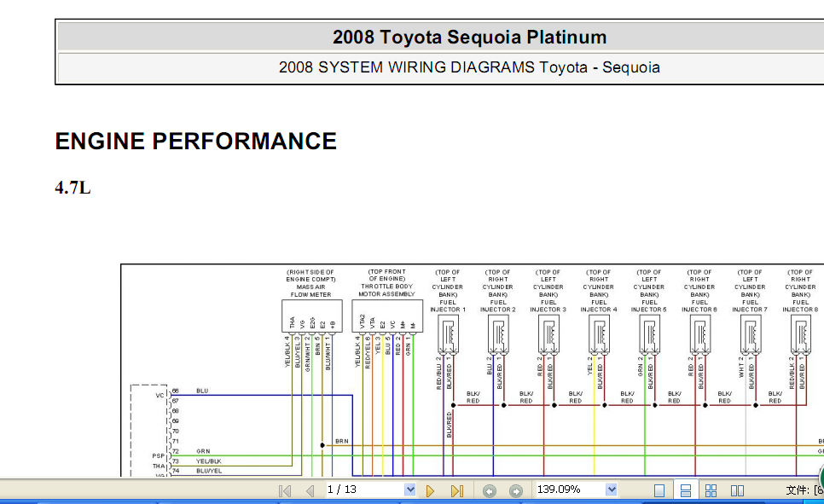Click the Fuel Injector 3 symbol

548,334
